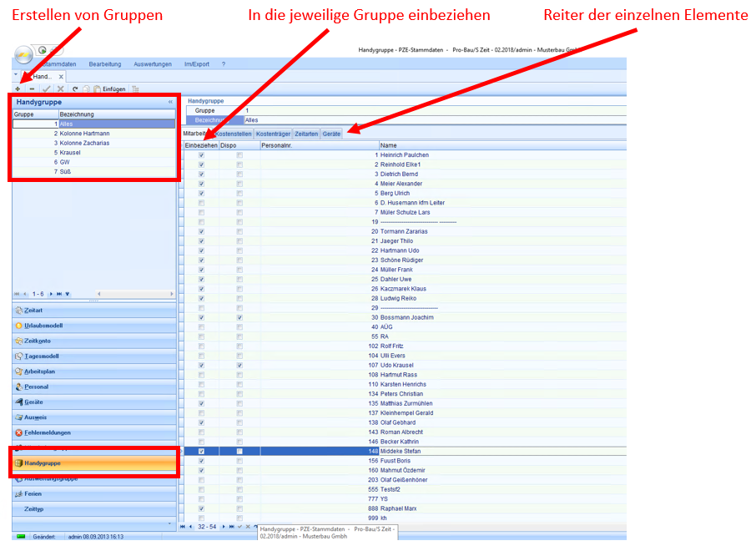756x546 pixels.
Task: Switch to the Kostenträger tab
Action: 273,134
